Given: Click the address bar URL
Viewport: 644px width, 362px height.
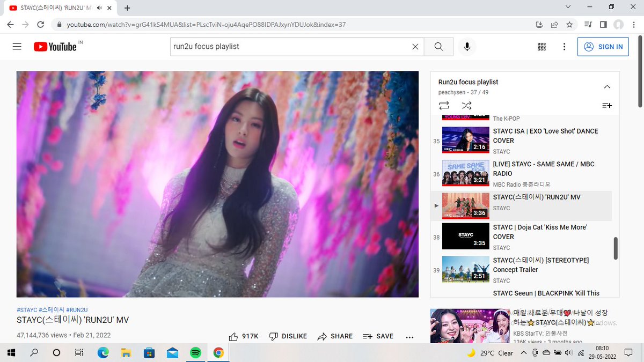Looking at the screenshot, I should 206,25.
